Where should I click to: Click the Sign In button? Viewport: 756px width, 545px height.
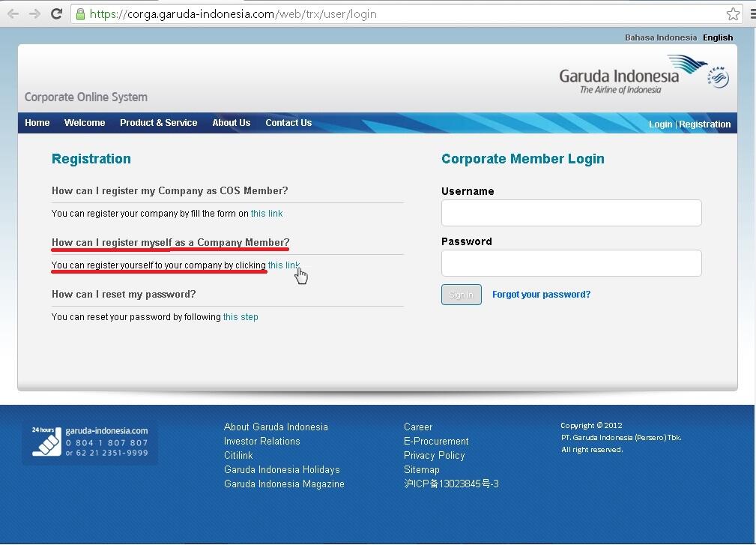click(x=462, y=295)
